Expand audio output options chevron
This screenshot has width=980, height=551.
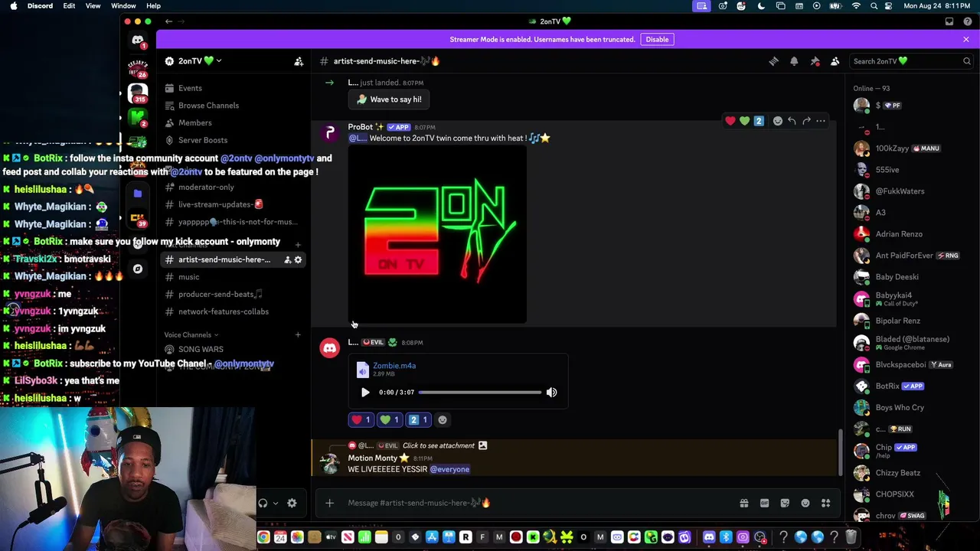[275, 503]
